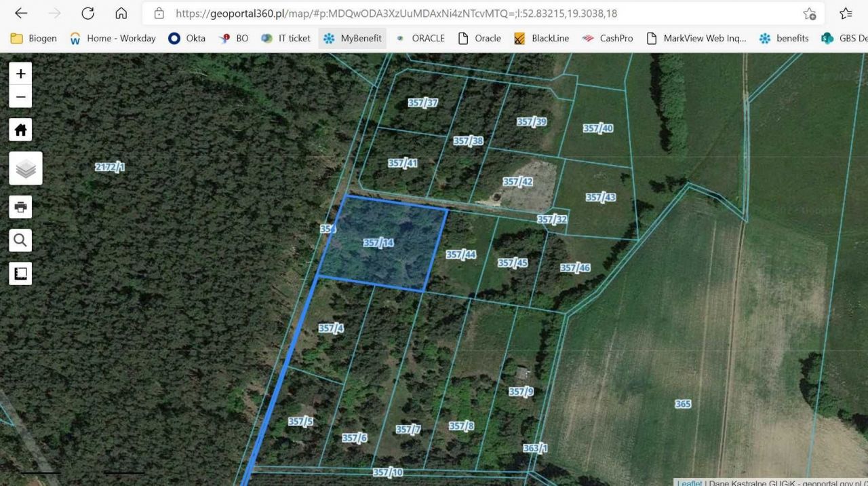Screen dimensions: 868x486
Task: Open the Oracle page bookmark
Action: pyautogui.click(x=479, y=38)
